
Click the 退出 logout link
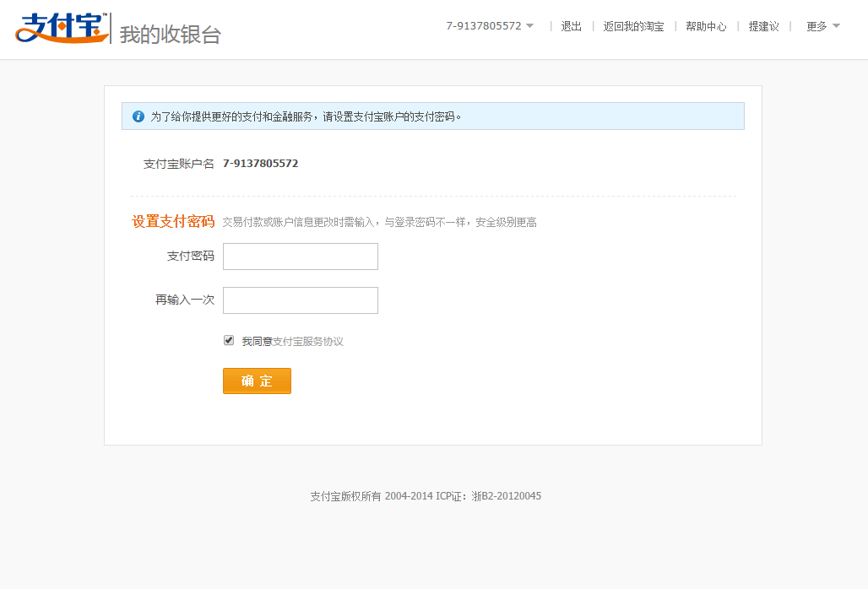571,26
